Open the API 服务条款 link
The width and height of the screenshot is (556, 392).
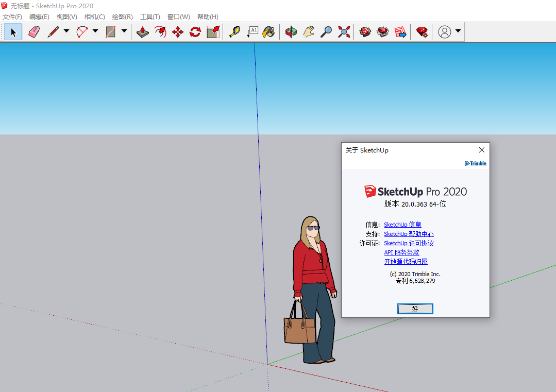coord(402,252)
